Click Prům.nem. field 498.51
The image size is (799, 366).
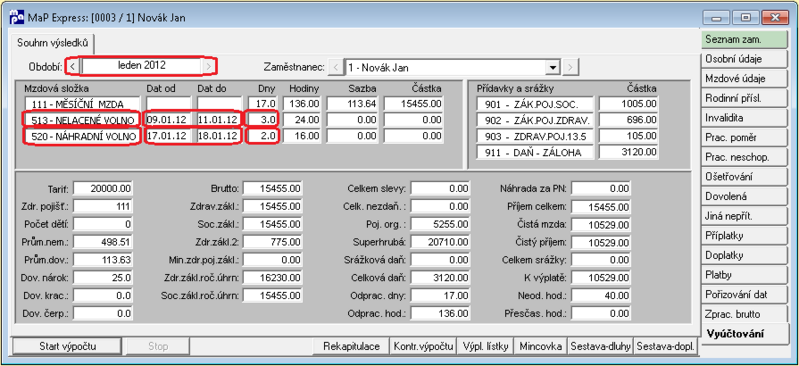point(103,242)
